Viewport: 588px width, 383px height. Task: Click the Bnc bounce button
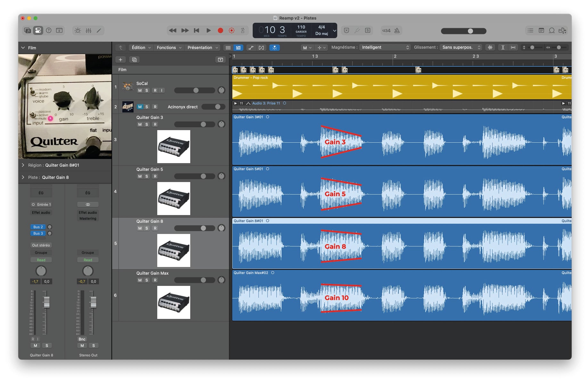[x=82, y=339]
